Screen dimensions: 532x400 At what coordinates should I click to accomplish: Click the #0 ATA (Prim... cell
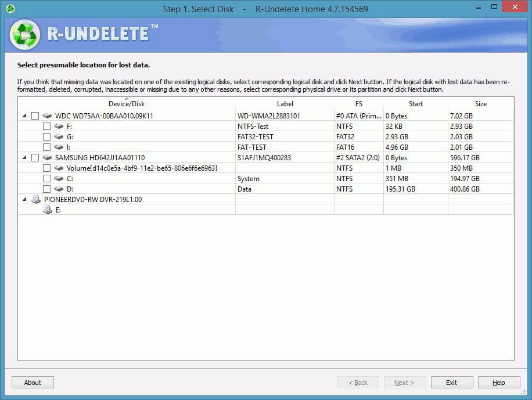point(358,116)
